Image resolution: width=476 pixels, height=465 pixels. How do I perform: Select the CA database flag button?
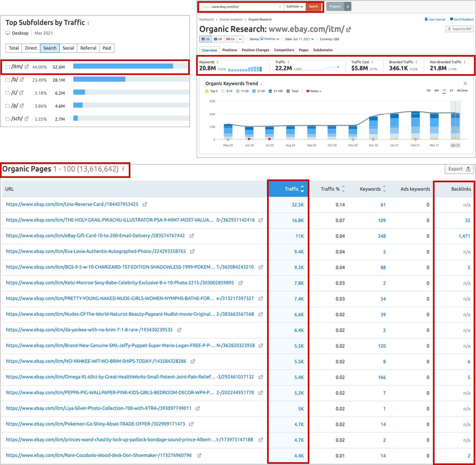[x=230, y=39]
